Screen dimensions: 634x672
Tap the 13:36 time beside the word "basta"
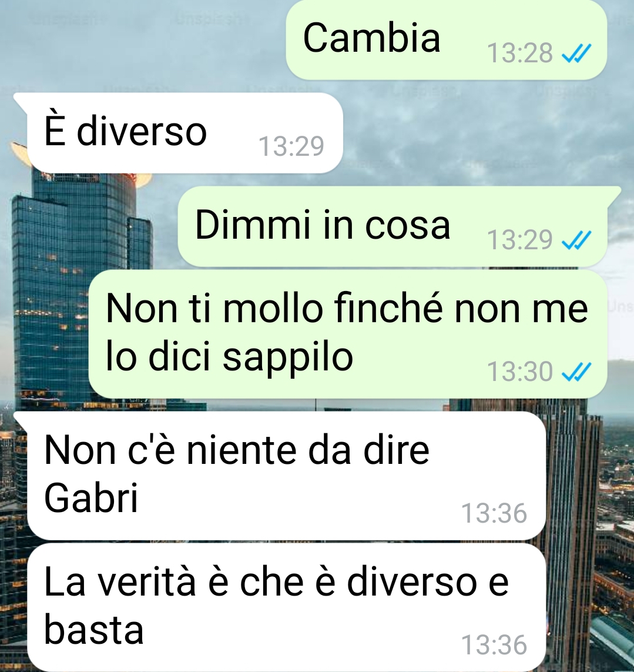(494, 645)
